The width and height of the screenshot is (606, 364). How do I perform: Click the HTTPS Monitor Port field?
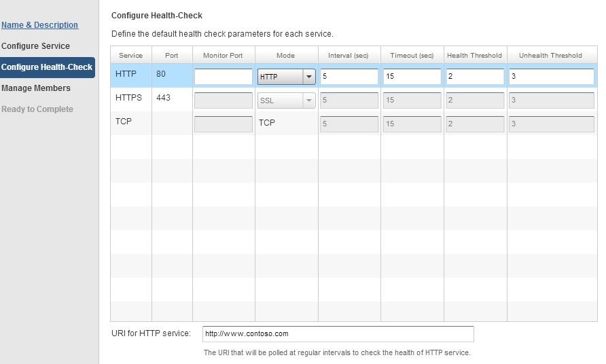[x=224, y=101]
